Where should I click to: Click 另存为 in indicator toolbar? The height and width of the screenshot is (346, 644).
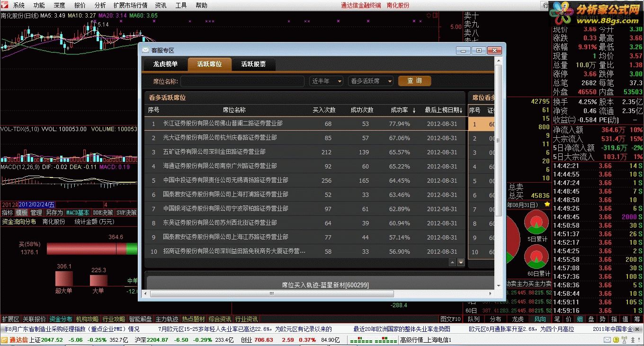pyautogui.click(x=54, y=213)
